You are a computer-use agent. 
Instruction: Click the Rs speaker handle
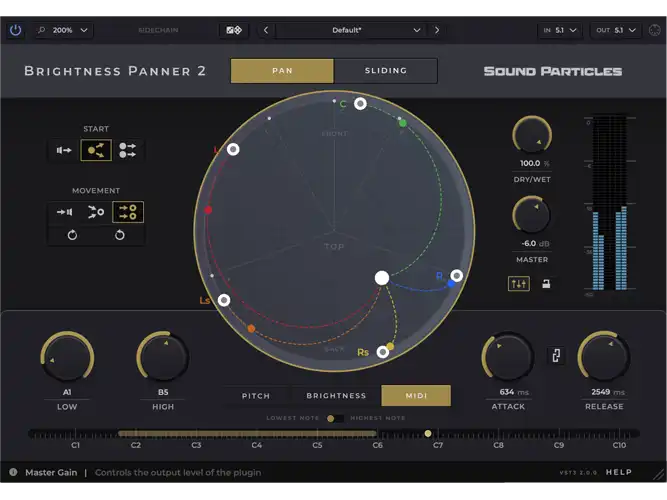pyautogui.click(x=383, y=352)
